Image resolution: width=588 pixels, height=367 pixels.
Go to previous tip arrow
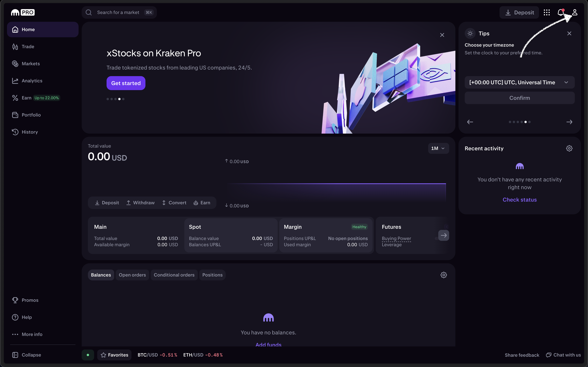coord(470,122)
